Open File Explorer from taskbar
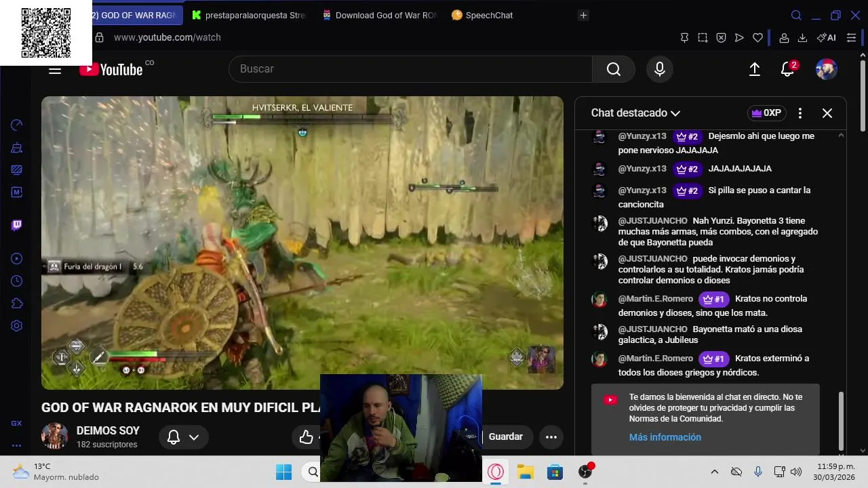This screenshot has height=488, width=868. 526,472
